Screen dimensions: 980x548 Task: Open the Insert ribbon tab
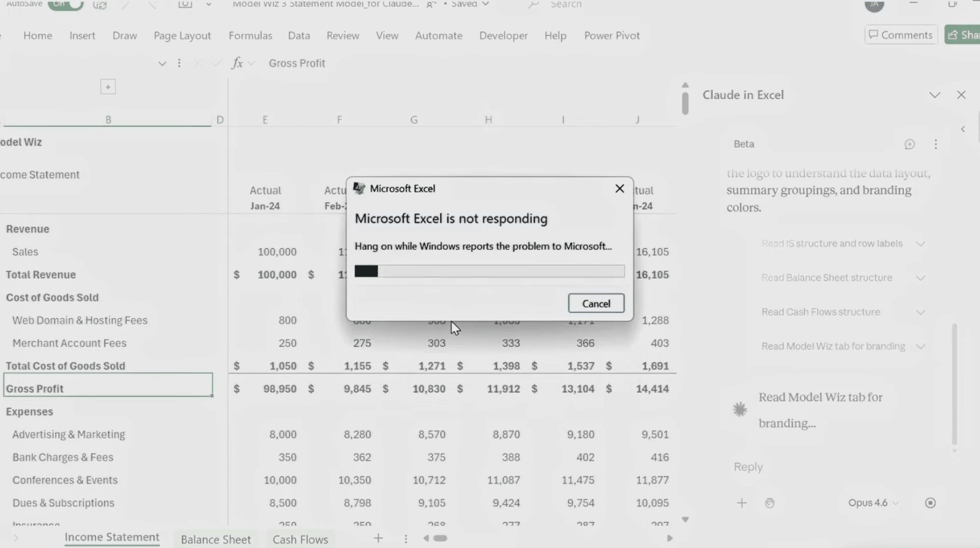82,36
